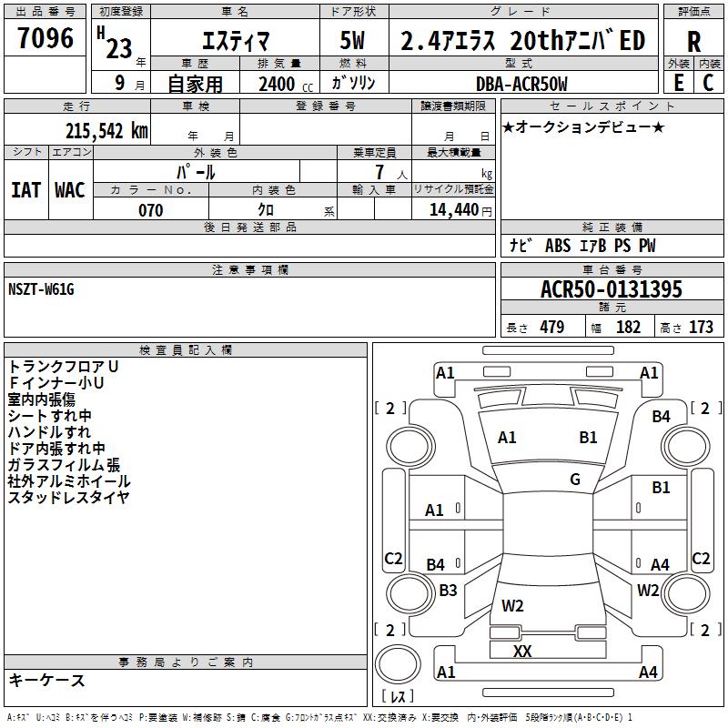
Task: Click height value 173
Action: (701, 327)
